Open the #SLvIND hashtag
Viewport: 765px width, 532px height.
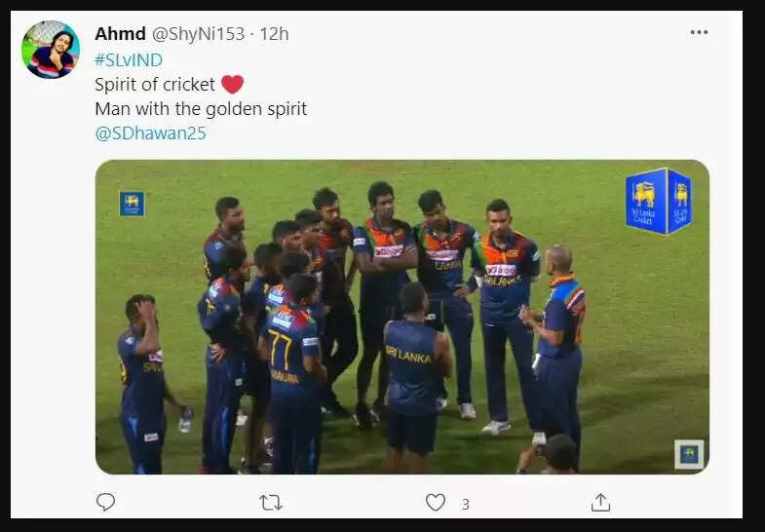coord(129,59)
